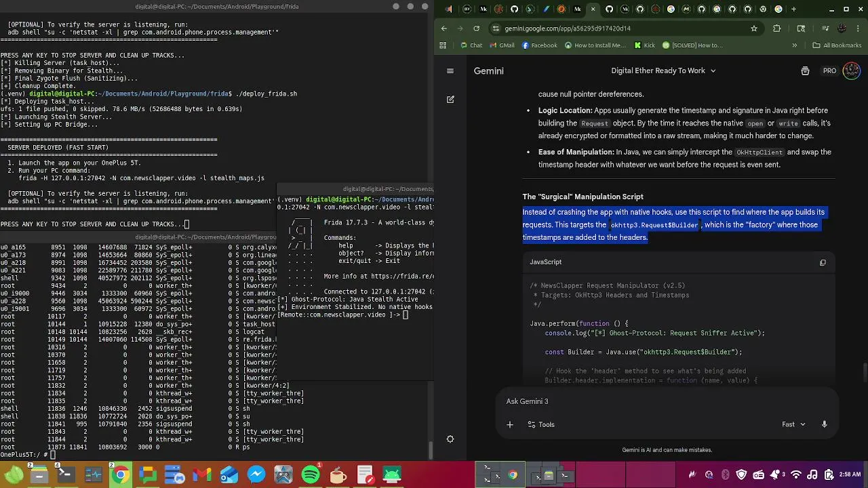
Task: Open the Google account avatar in Gemini
Action: pyautogui.click(x=851, y=70)
